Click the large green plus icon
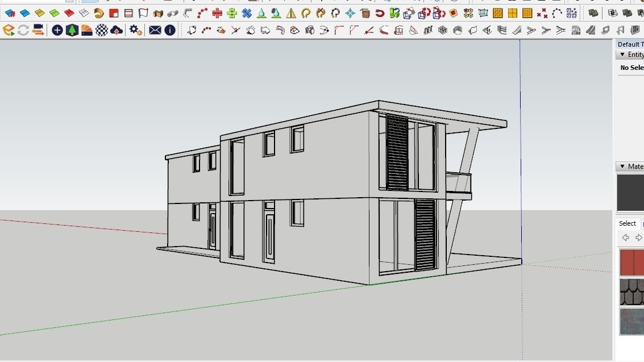The image size is (644, 362). click(x=232, y=13)
